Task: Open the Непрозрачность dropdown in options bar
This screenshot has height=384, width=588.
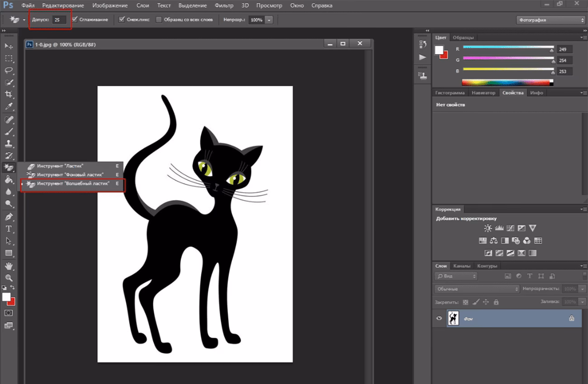Action: pos(269,19)
